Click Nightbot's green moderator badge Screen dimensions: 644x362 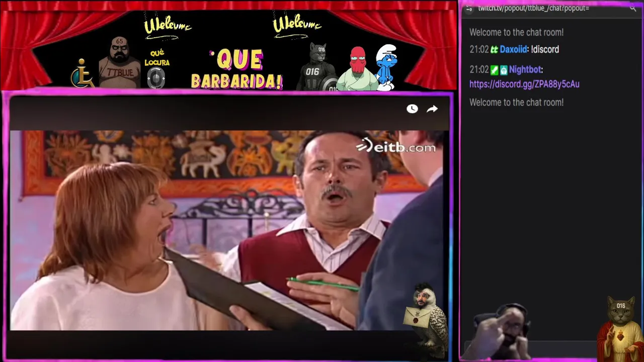coord(495,70)
